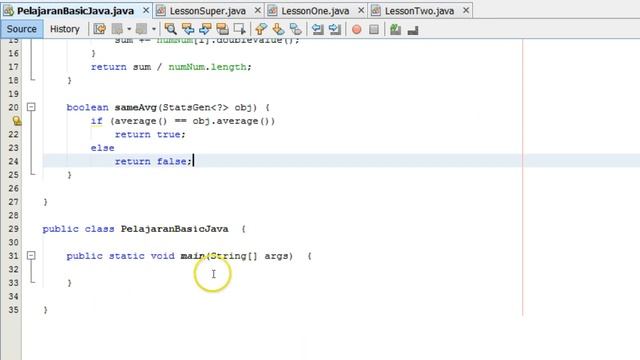The image size is (640, 360).
Task: Select the Source view button
Action: 22,29
